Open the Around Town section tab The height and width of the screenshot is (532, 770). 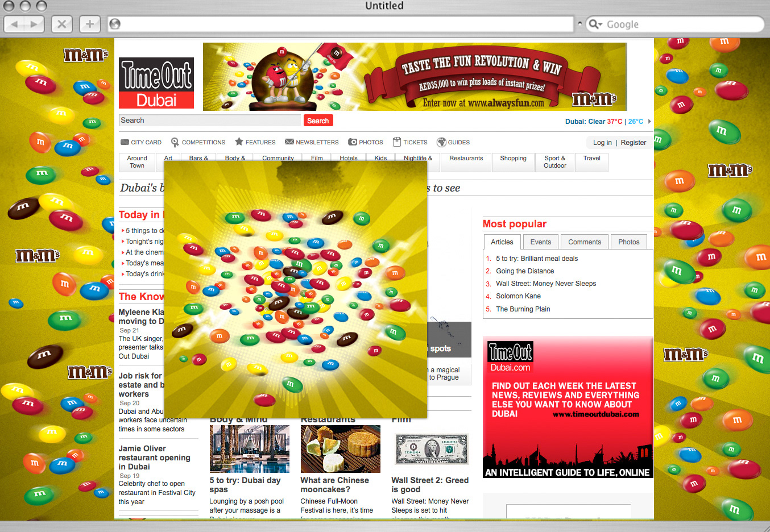tap(137, 162)
